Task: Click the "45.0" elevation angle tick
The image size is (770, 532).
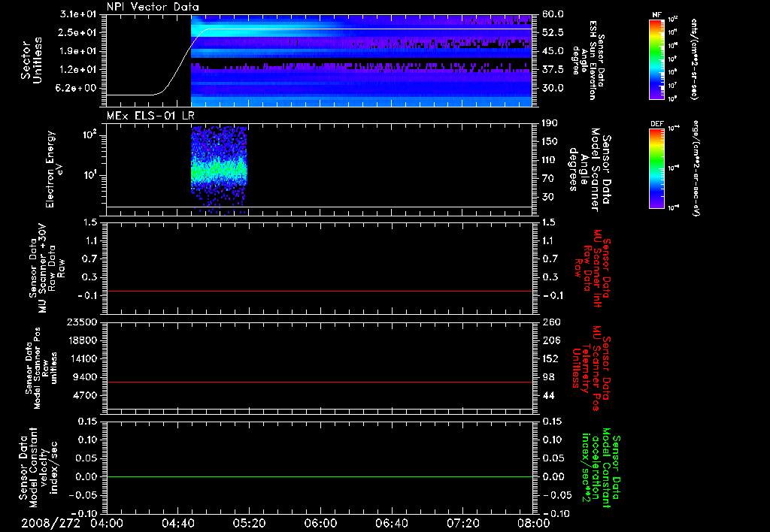Action: (x=553, y=51)
